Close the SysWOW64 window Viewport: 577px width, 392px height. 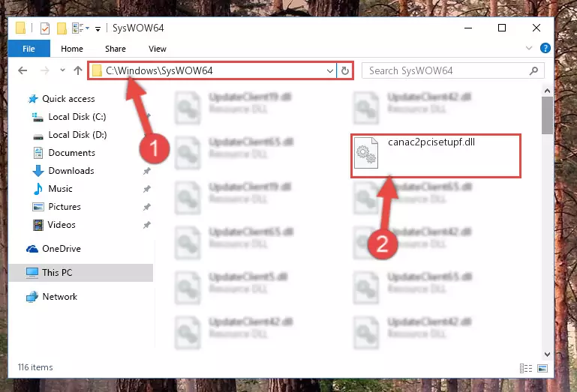coord(536,28)
